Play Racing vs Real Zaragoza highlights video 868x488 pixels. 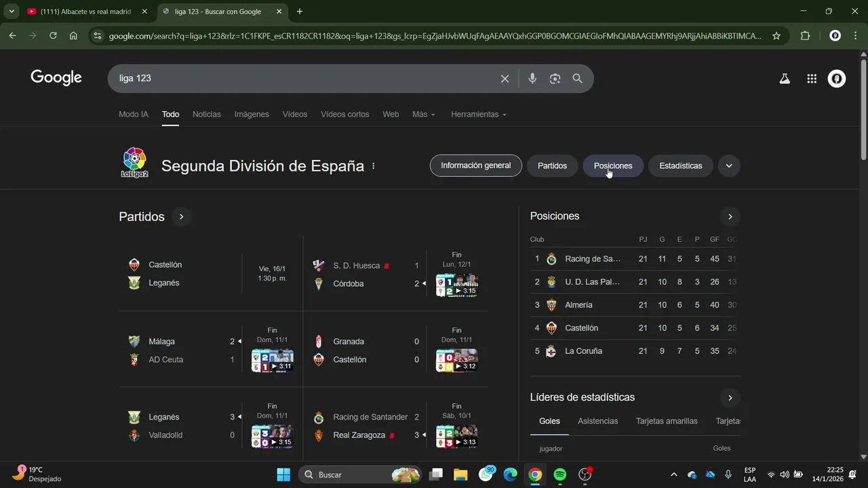click(456, 436)
